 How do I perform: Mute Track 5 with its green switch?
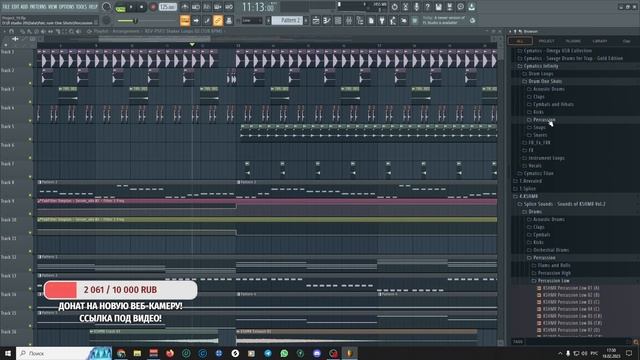[30, 139]
